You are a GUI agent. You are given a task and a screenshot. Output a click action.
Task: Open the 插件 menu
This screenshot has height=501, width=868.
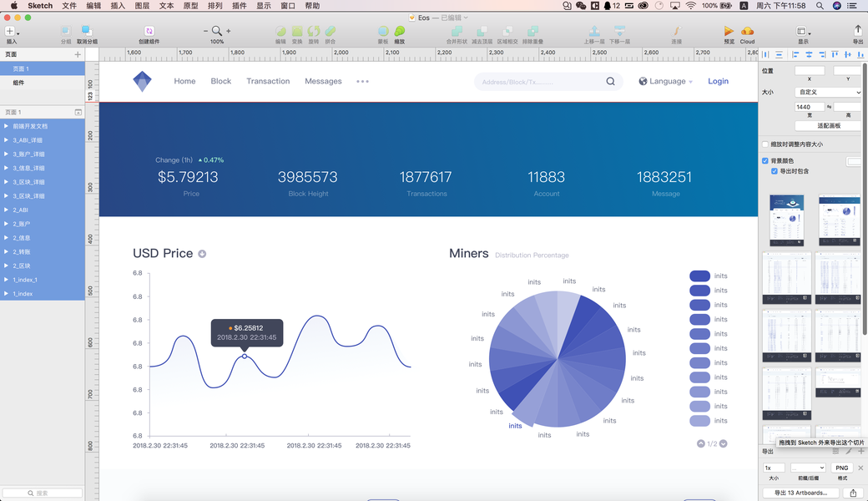click(240, 6)
